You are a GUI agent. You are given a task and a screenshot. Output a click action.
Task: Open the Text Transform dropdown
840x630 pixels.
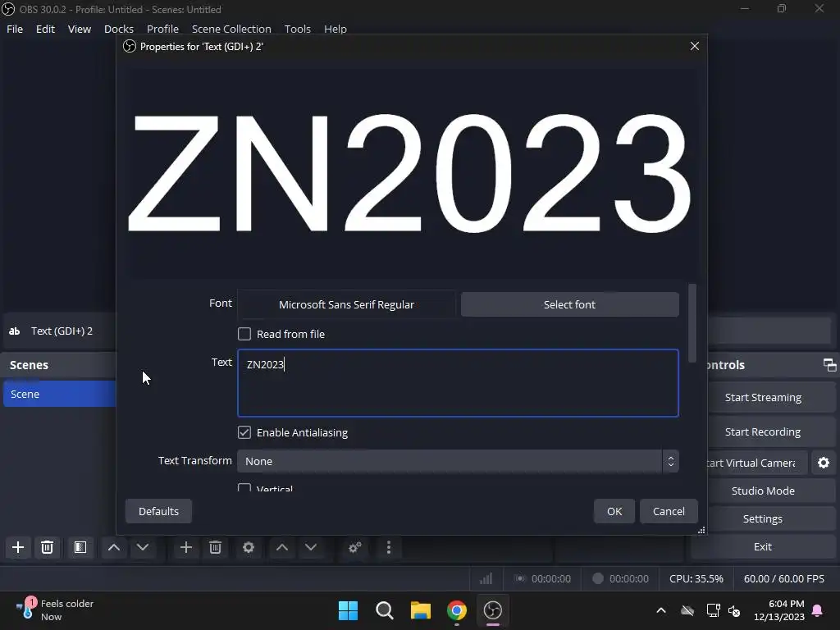458,461
